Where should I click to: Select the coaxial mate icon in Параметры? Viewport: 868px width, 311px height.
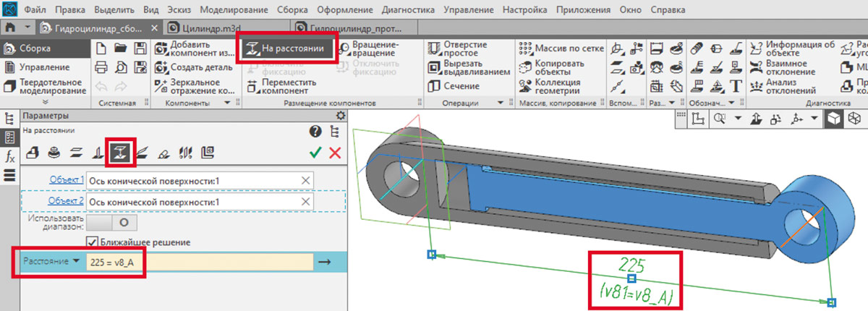pyautogui.click(x=54, y=153)
